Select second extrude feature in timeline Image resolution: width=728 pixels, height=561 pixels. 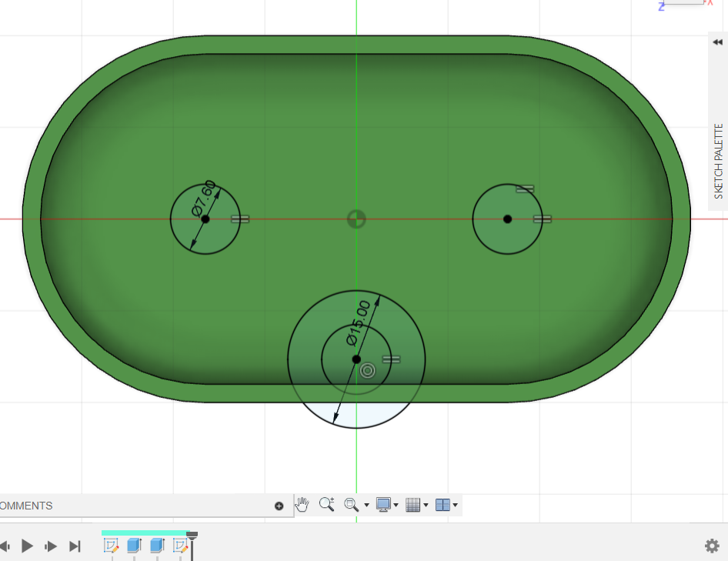[157, 546]
